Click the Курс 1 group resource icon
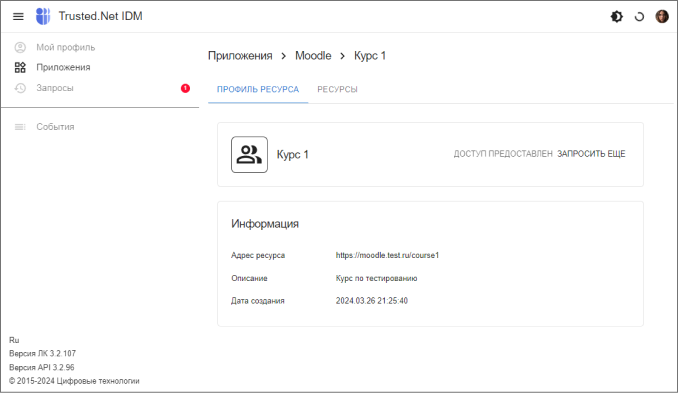The height and width of the screenshot is (393, 678). (249, 154)
